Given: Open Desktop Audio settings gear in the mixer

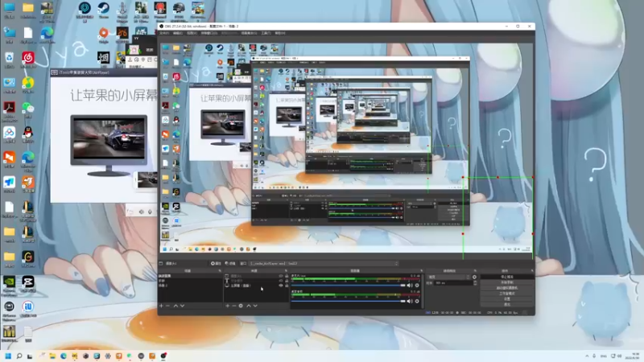Looking at the screenshot, I should (417, 301).
